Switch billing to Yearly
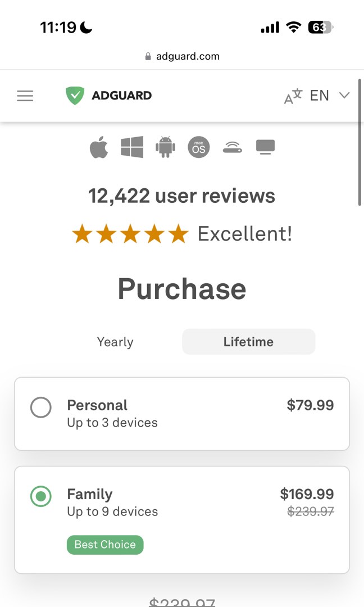 (x=115, y=342)
